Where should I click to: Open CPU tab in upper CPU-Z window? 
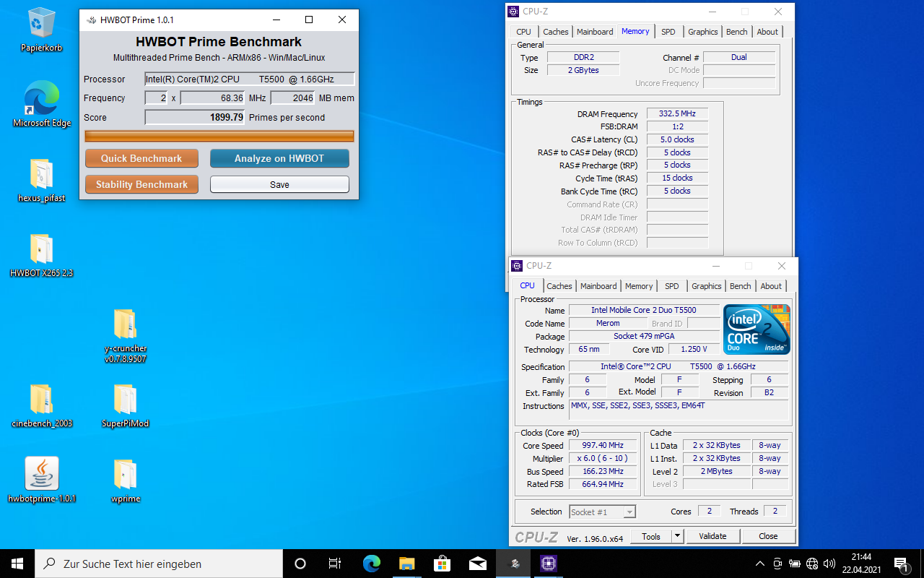coord(523,32)
